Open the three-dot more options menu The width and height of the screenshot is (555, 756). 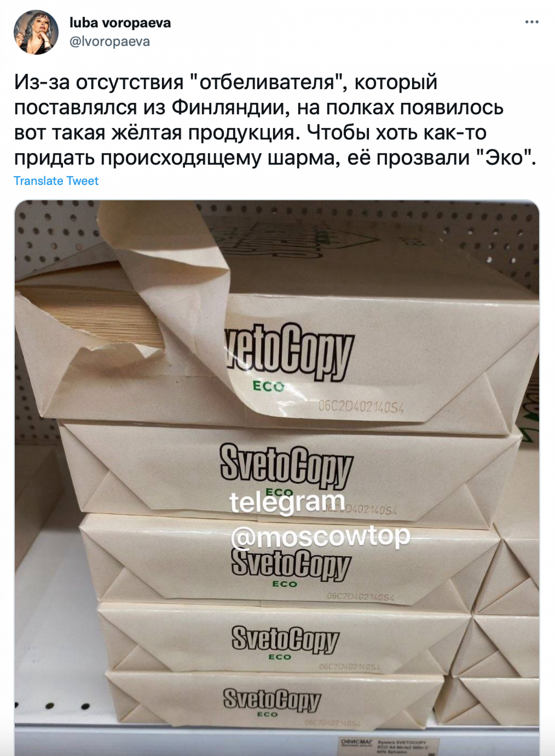pos(532,22)
